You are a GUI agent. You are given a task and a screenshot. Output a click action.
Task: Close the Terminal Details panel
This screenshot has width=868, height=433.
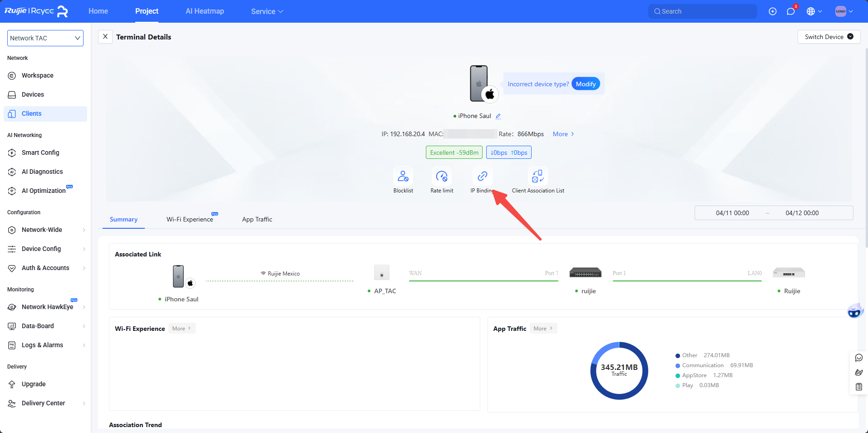tap(105, 37)
